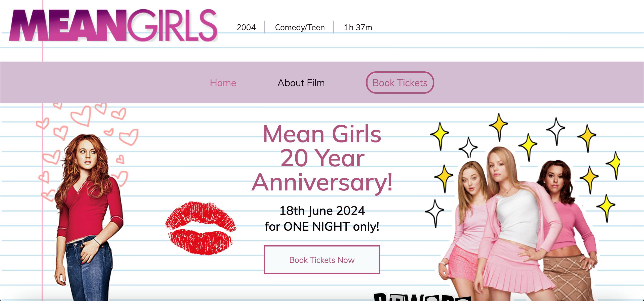Click the white camisole on center blonde

click(x=518, y=216)
